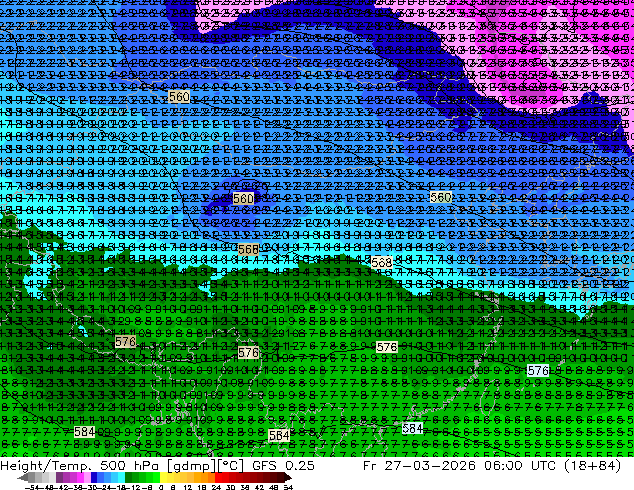The height and width of the screenshot is (490, 634).
Task: Click the 560 label inside the dark blue closed low
Action: click(x=243, y=199)
